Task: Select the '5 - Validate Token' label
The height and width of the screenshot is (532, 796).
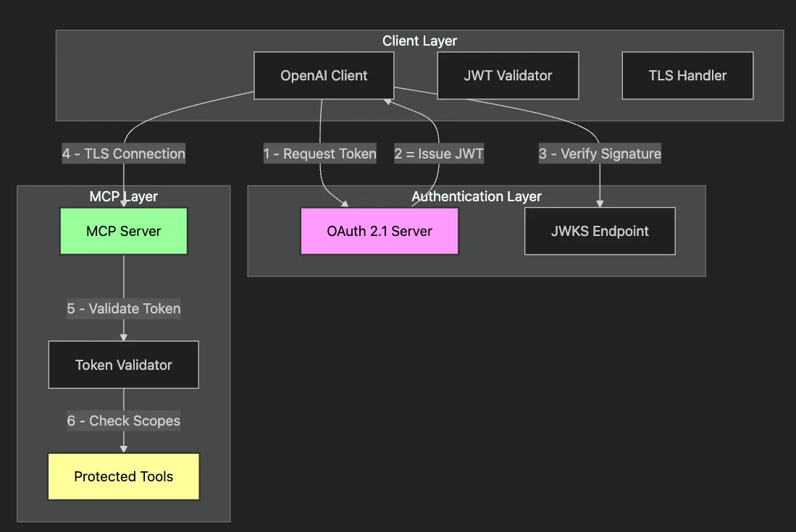Action: pyautogui.click(x=123, y=309)
